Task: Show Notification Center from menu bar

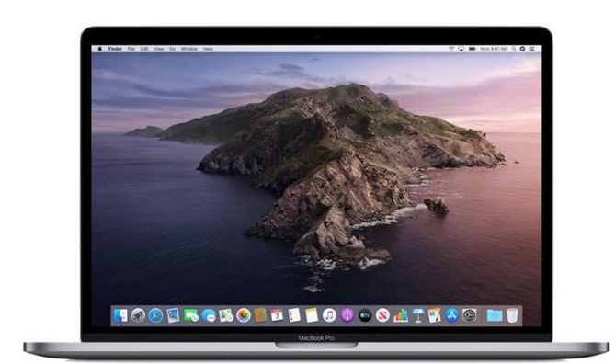Action: (x=532, y=49)
